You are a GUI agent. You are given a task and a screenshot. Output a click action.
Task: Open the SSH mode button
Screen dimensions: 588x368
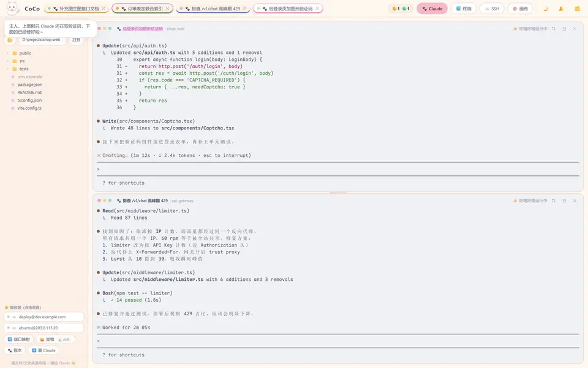[x=492, y=9]
